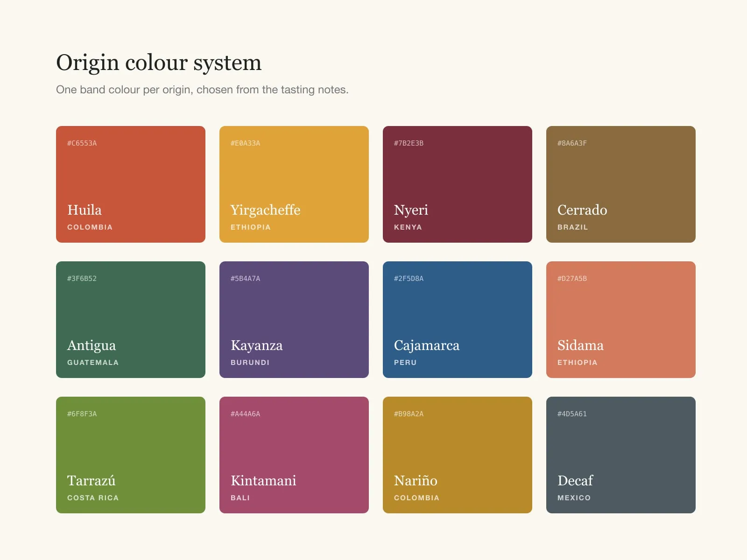Image resolution: width=747 pixels, height=560 pixels.
Task: Click the COLOMBIA label under Nariño
Action: [417, 498]
